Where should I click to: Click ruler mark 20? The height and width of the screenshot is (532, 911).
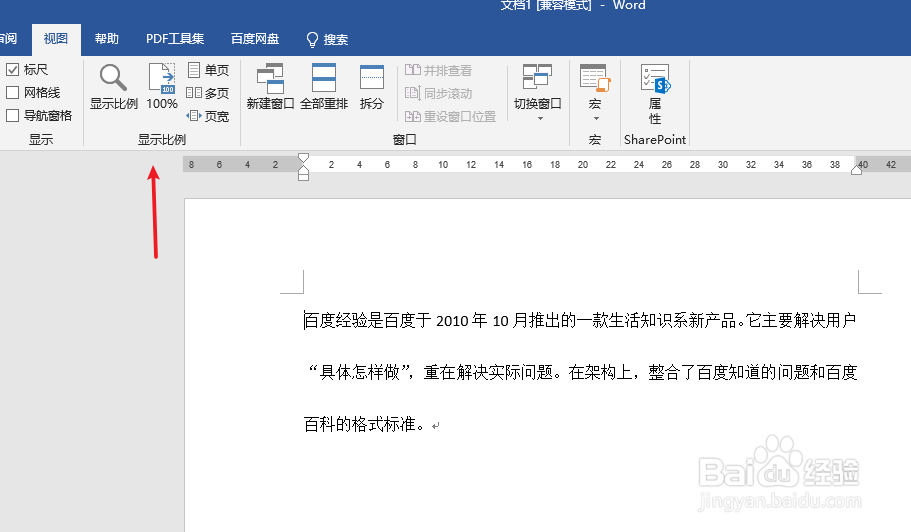point(583,165)
